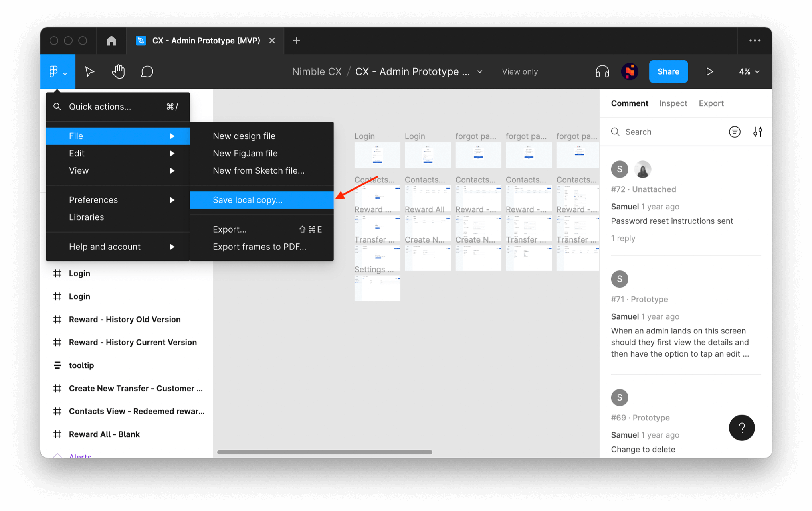812x511 pixels.
Task: Start audio conversation with headphones icon
Action: pyautogui.click(x=602, y=72)
